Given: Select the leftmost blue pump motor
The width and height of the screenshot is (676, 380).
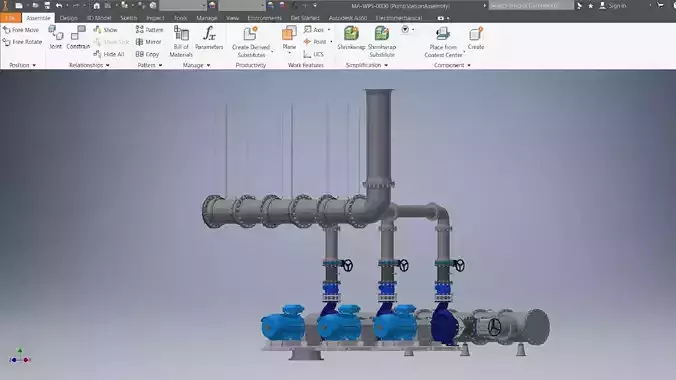Looking at the screenshot, I should point(283,324).
